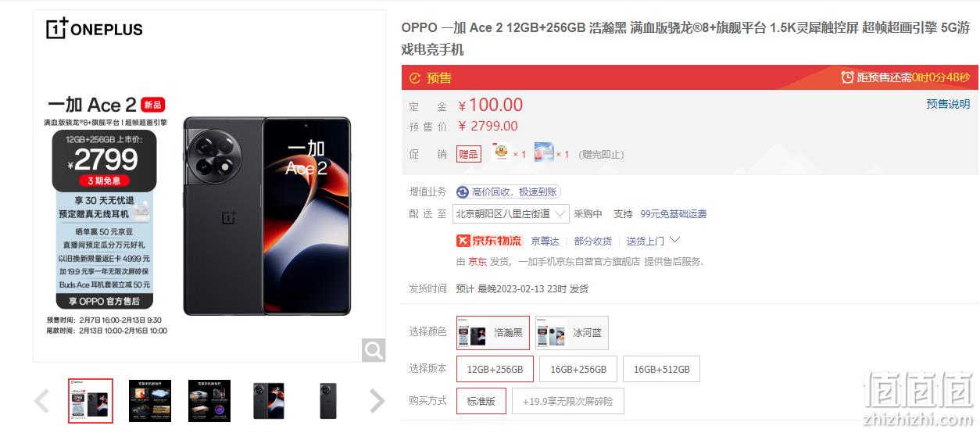Image resolution: width=980 pixels, height=433 pixels.
Task: Show next thumbnails with right arrow
Action: [x=377, y=401]
